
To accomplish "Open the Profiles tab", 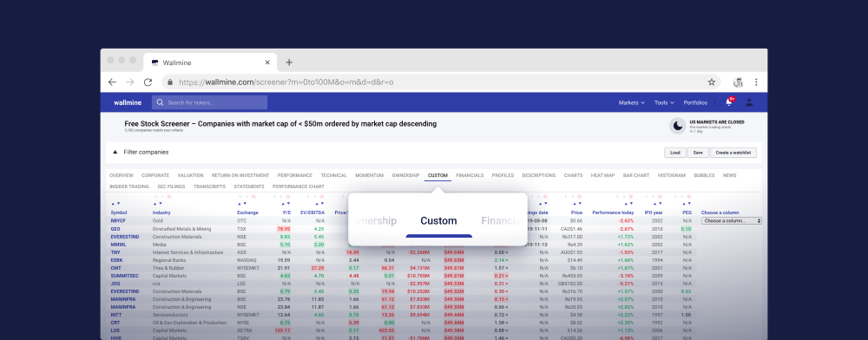I will 503,175.
